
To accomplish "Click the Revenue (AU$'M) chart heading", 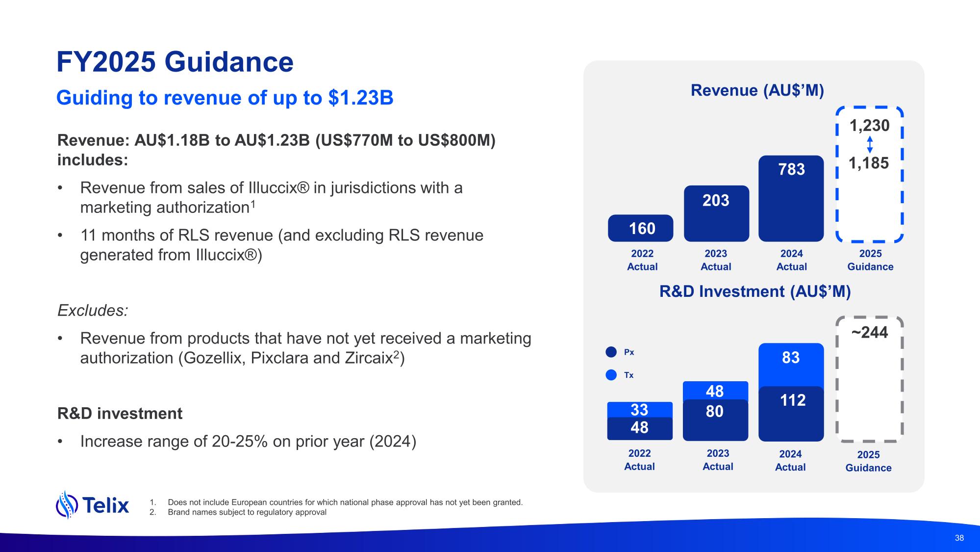I will coord(757,90).
